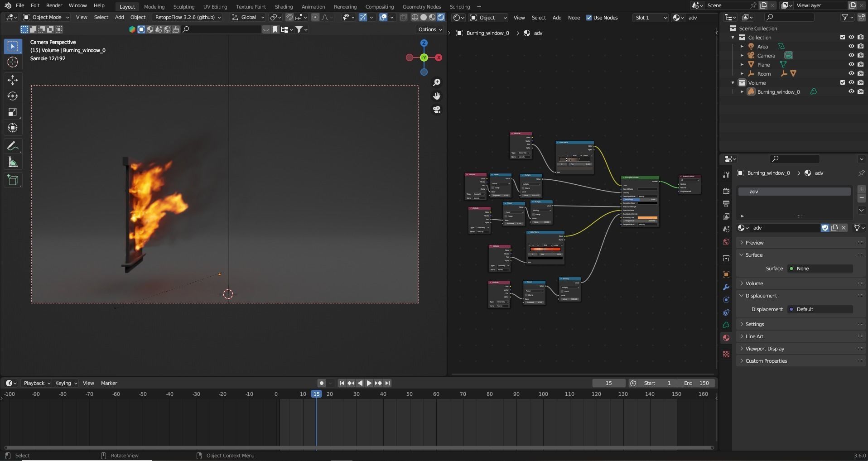
Task: Play the animation forward
Action: coord(369,383)
